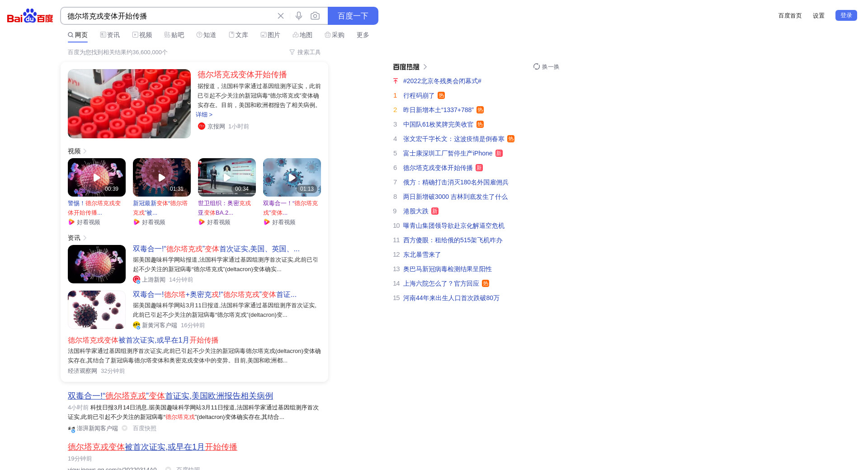Expand the 资讯 section chevron
Image resolution: width=868 pixels, height=470 pixels.
point(85,238)
